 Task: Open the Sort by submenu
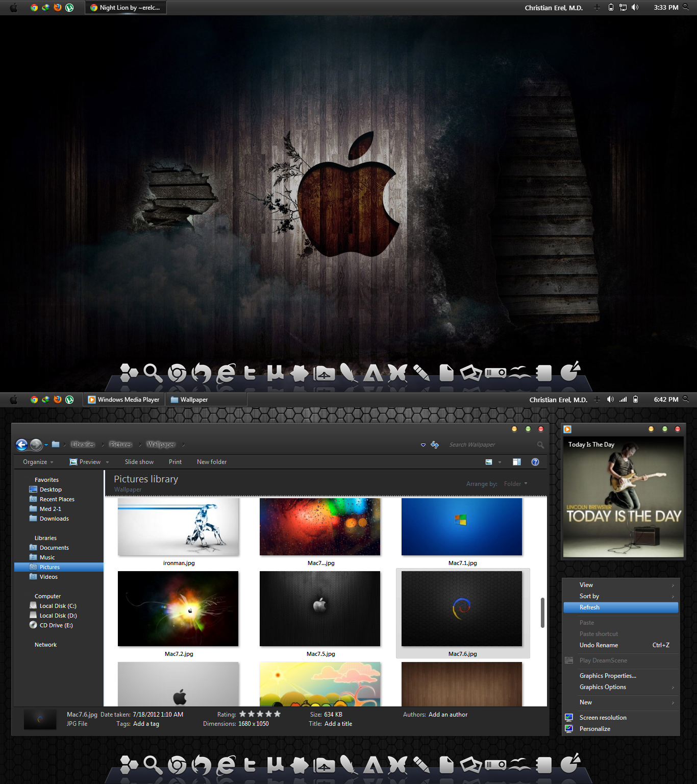point(621,596)
